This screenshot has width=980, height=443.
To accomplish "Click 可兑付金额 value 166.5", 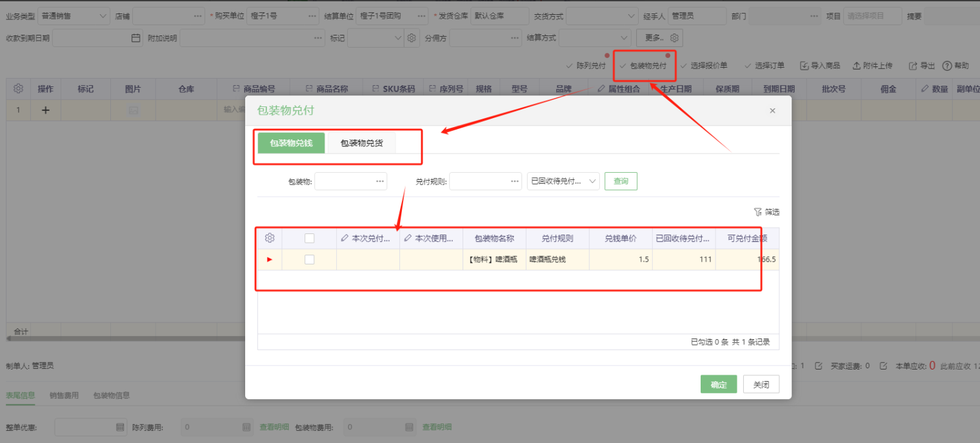I will coord(747,259).
